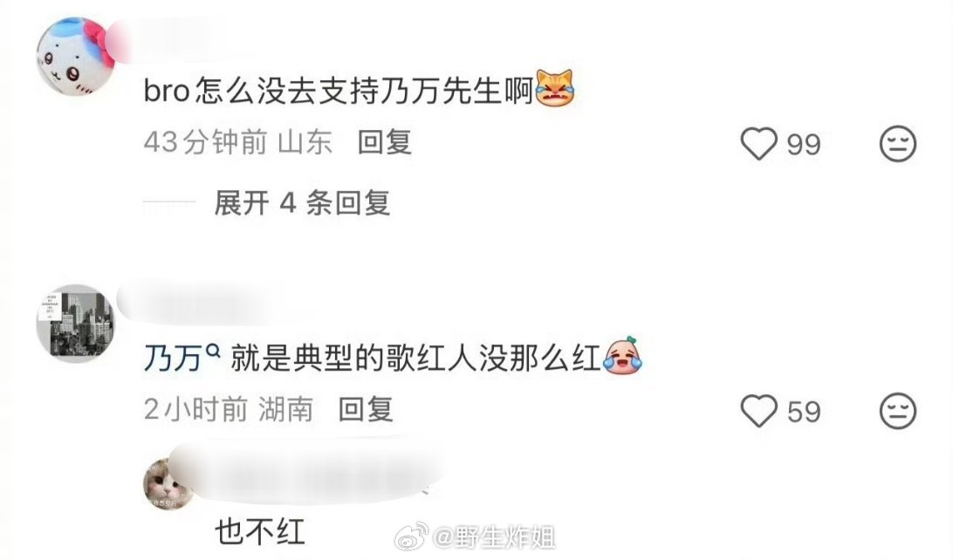Viewport: 953px width, 560px height.
Task: Search the highlighted keyword 乃万
Action: pos(173,359)
